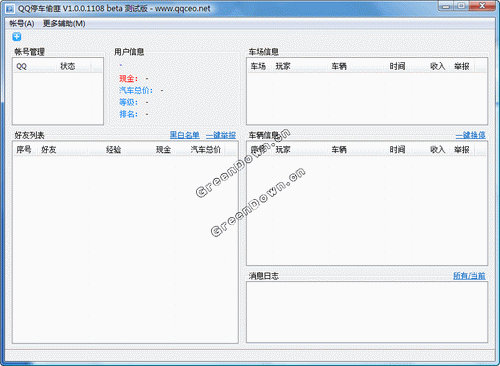Open the 更多辅助(M) menu
This screenshot has height=366, width=500.
coord(64,23)
